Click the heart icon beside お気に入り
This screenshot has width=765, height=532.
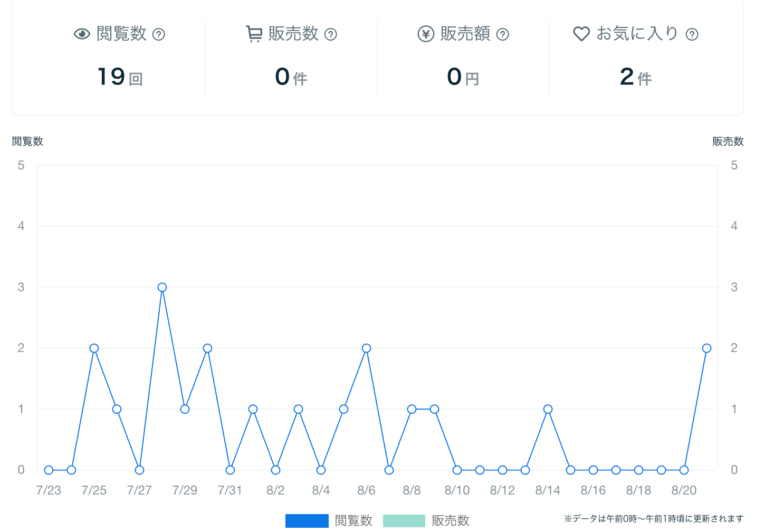(x=581, y=34)
